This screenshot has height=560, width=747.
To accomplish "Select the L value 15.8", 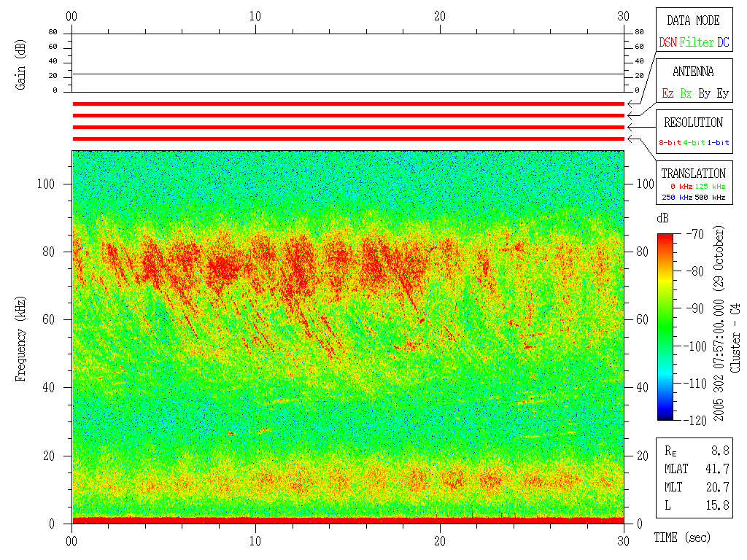I will (x=719, y=505).
